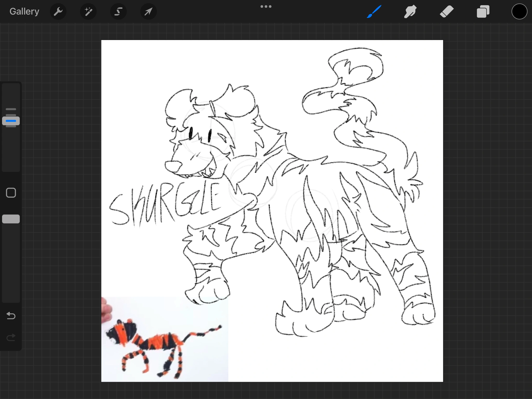Tap the square Modify button in sidebar
The image size is (532, 399).
click(x=11, y=193)
